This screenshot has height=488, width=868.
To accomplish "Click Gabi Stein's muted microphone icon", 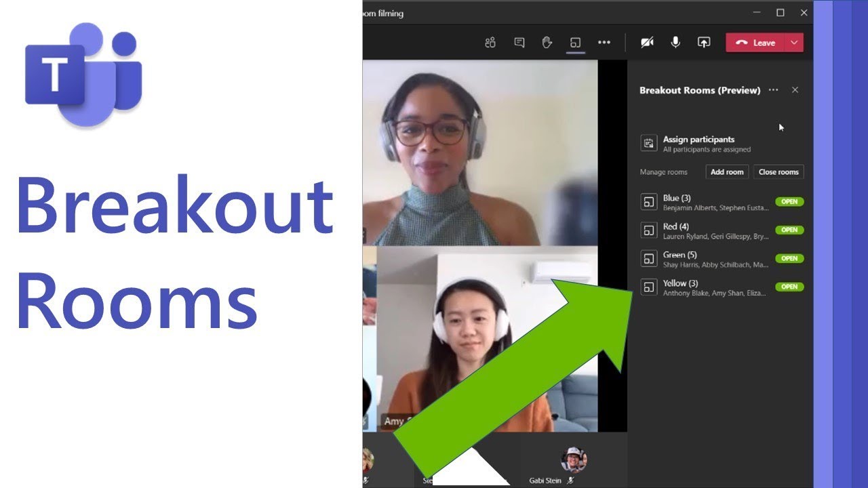I will click(x=570, y=481).
